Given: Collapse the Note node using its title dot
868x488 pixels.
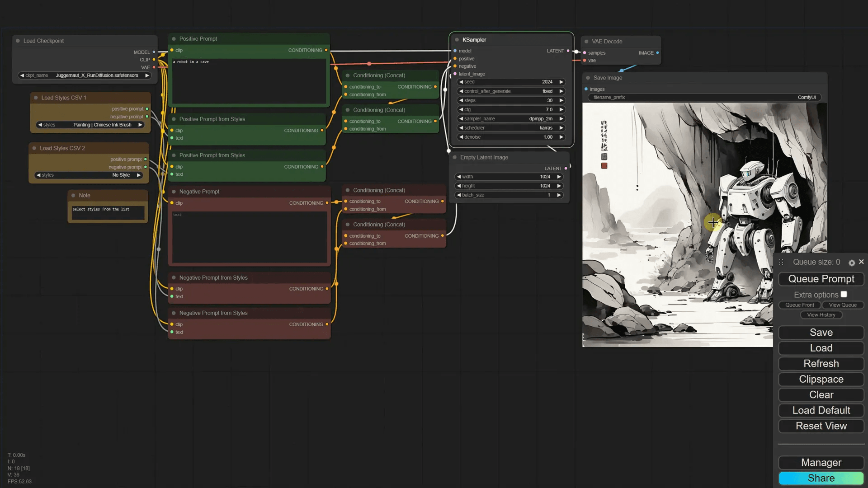Looking at the screenshot, I should 73,195.
